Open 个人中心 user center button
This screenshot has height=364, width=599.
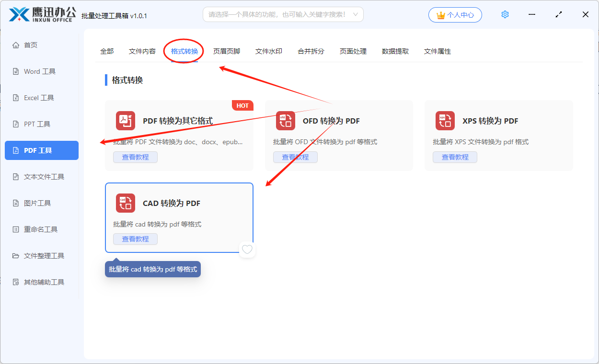click(455, 15)
